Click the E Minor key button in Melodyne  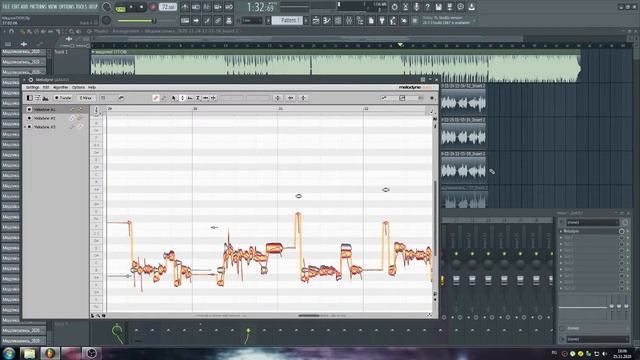(85, 98)
